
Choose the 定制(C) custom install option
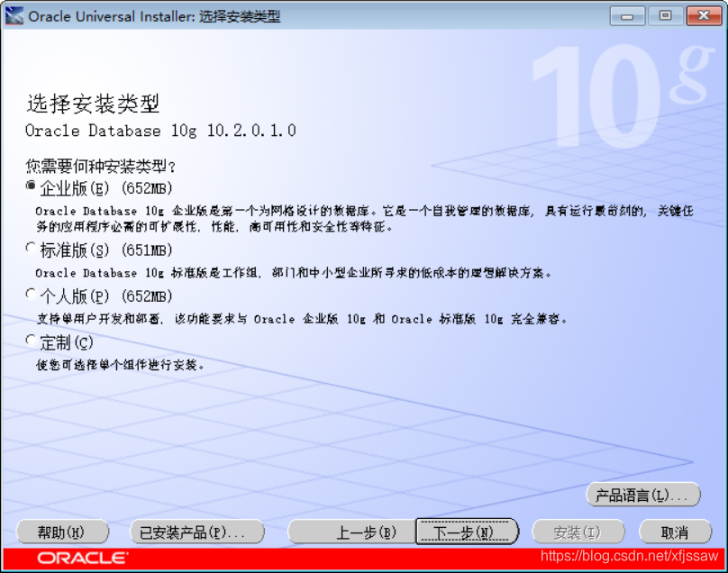tap(31, 341)
